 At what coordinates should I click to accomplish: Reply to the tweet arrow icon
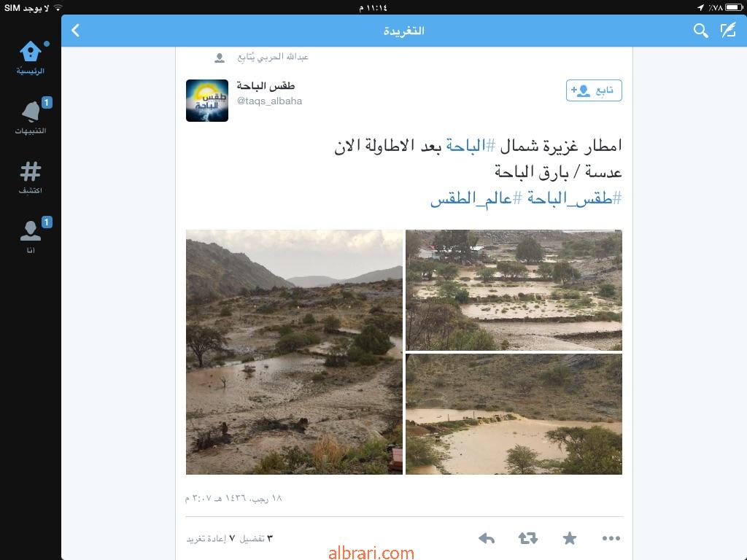coord(487,539)
